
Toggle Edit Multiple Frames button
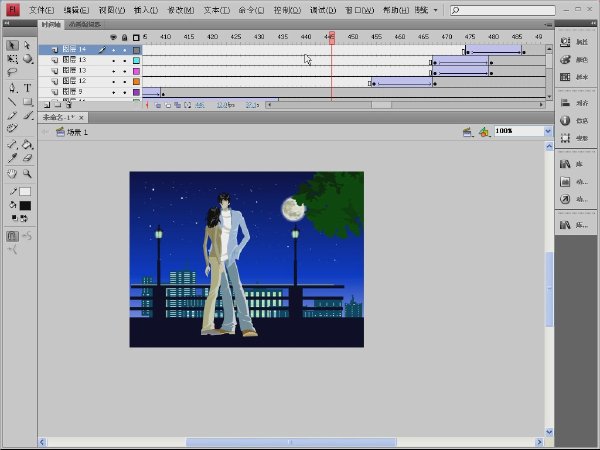pyautogui.click(x=178, y=105)
